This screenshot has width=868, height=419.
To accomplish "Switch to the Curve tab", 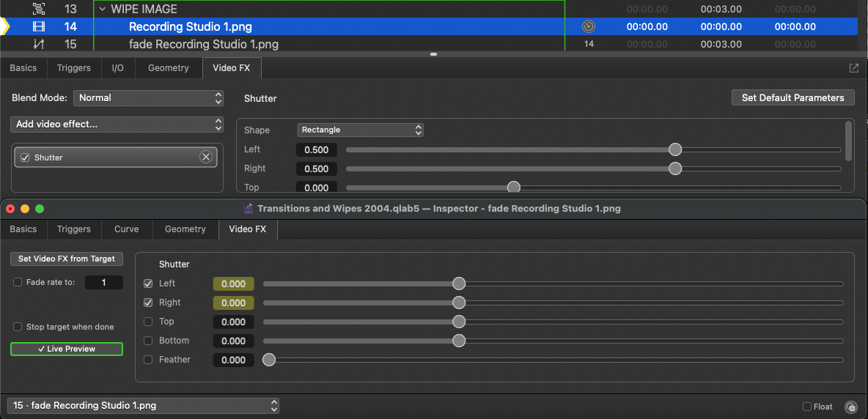I will coord(126,229).
